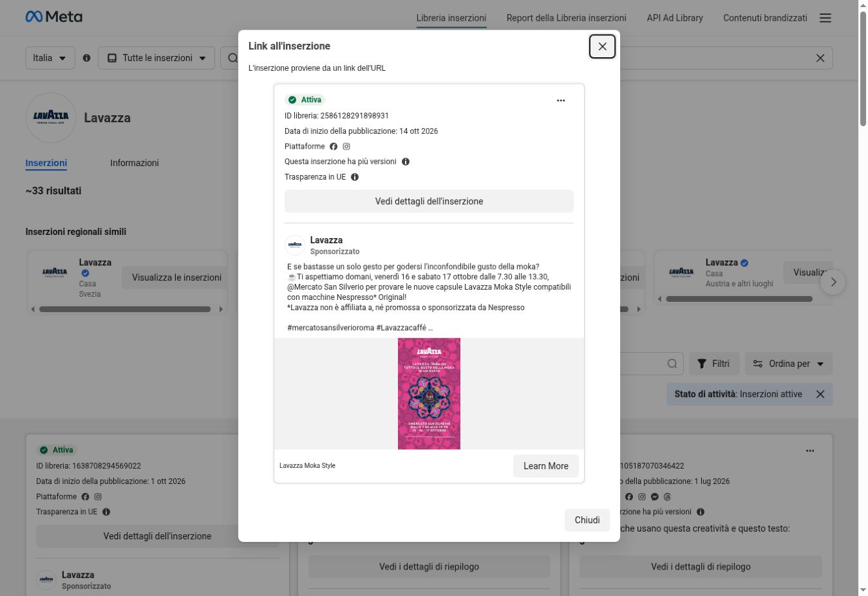Screen dimensions: 868x596
Task: Click the Threads platform icon in the background card
Action: click(667, 497)
